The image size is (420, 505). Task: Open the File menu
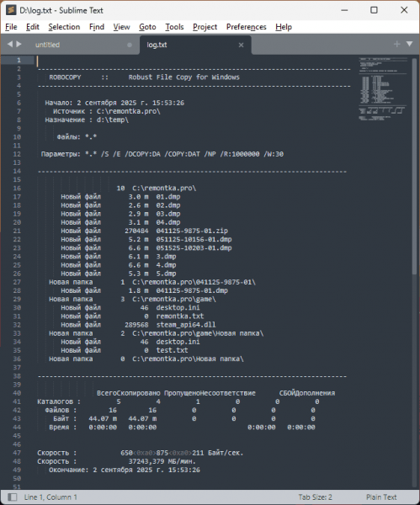(x=11, y=27)
